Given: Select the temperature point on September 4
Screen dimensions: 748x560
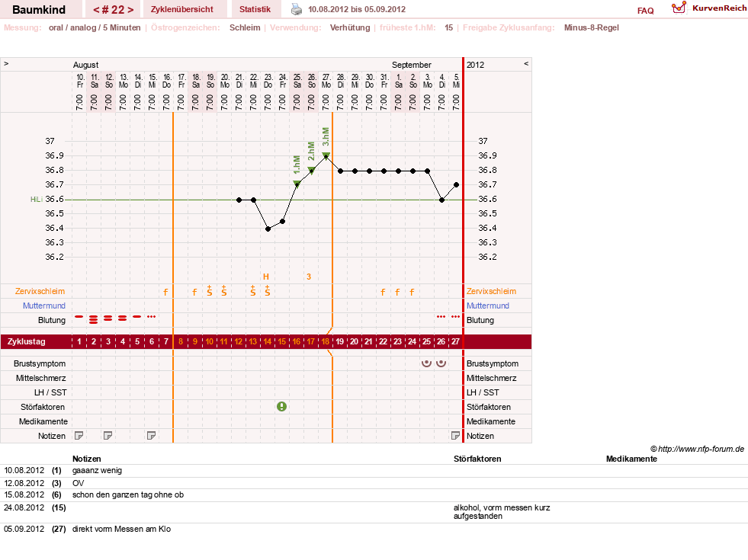Looking at the screenshot, I should 441,200.
